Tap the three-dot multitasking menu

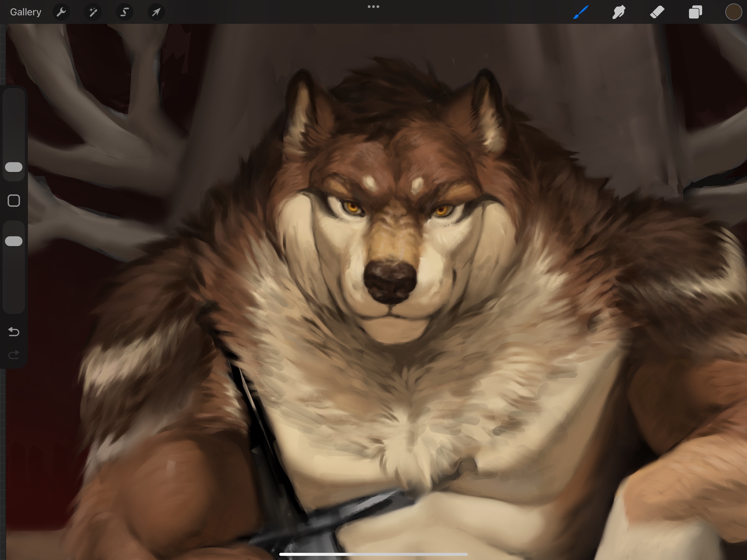tap(373, 7)
